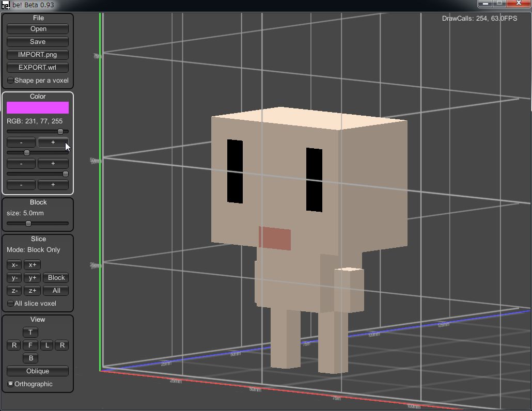Image resolution: width=532 pixels, height=411 pixels.
Task: Decrease the green value with its minus button
Action: [x=21, y=164]
